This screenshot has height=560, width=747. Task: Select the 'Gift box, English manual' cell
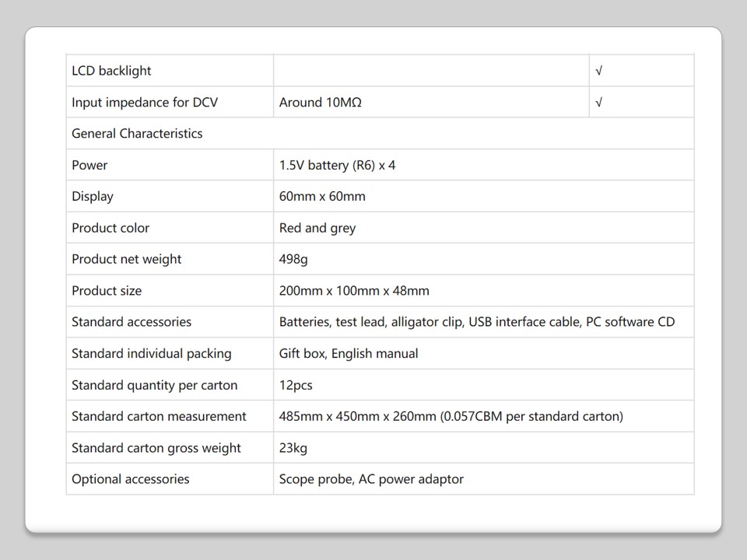pos(349,353)
